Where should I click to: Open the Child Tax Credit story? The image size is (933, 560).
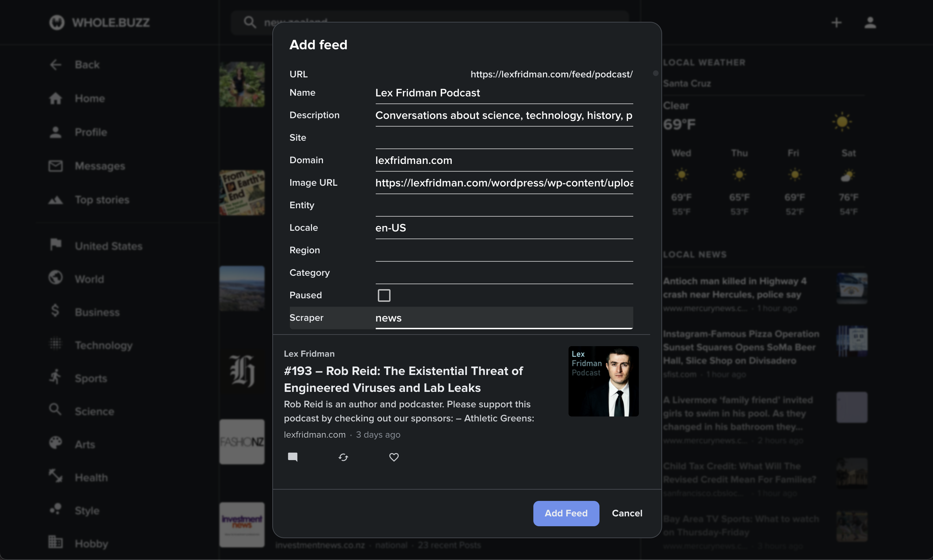point(740,472)
